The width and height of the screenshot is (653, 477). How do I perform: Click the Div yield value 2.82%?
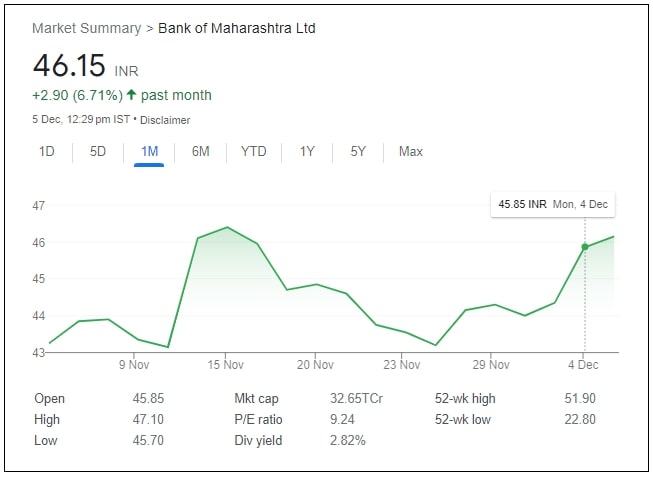[x=347, y=440]
